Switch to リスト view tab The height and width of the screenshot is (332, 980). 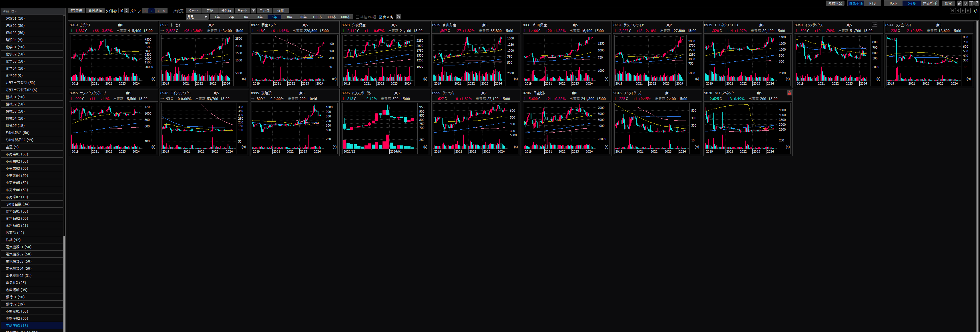[x=893, y=3]
